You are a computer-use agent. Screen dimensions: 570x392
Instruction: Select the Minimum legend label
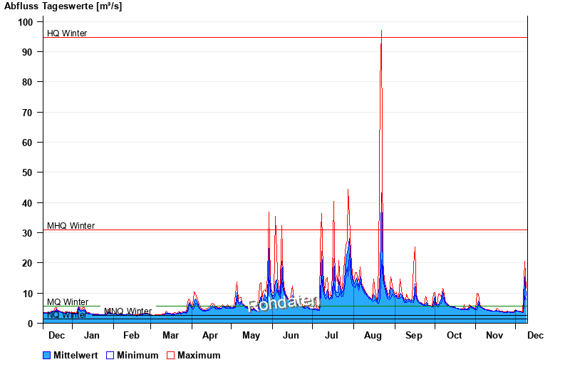[x=138, y=355]
